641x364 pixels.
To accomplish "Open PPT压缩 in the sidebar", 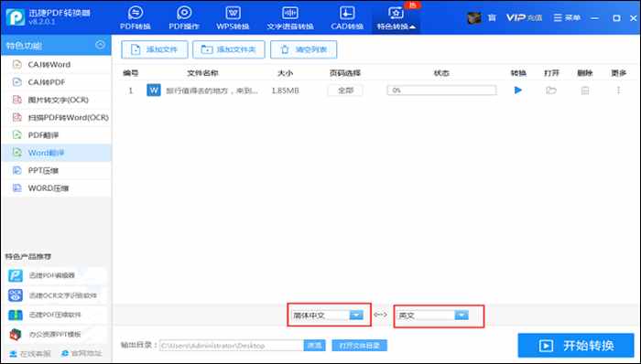I will pos(56,171).
